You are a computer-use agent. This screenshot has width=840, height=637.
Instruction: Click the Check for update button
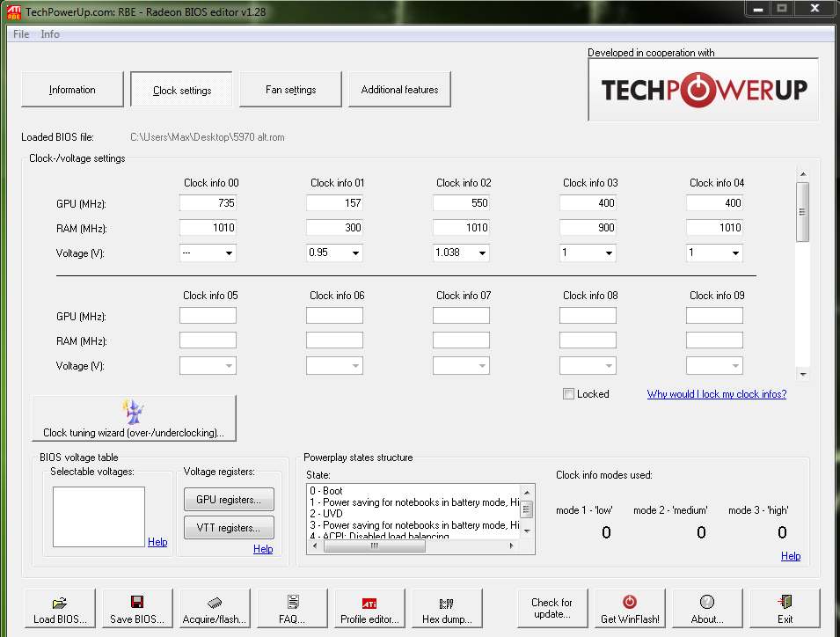(x=552, y=608)
